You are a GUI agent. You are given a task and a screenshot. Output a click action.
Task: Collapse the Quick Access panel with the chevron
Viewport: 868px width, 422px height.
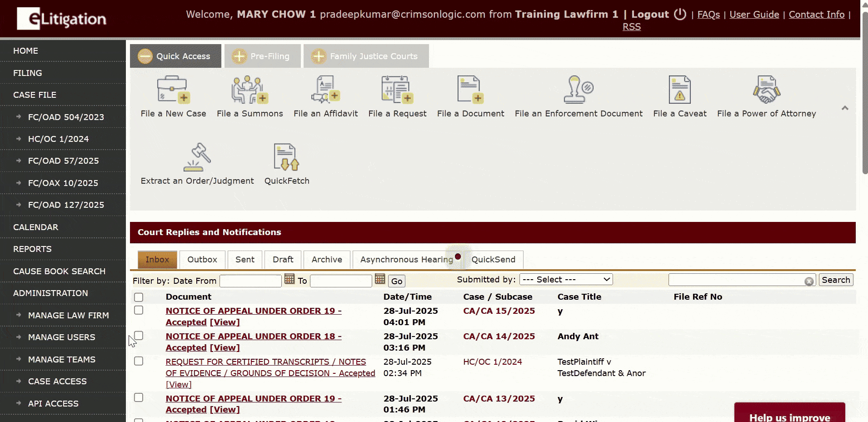pos(845,108)
